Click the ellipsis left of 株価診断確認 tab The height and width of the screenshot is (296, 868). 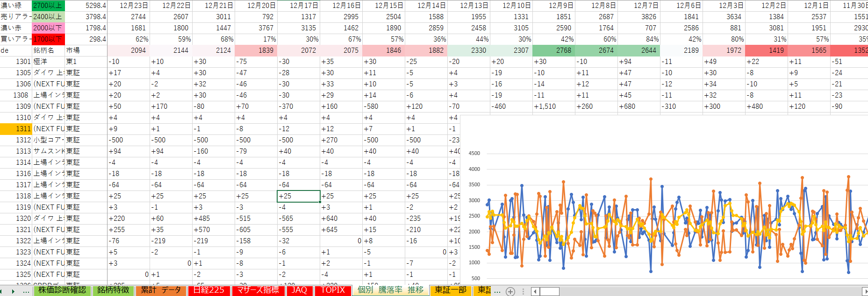[x=26, y=291]
